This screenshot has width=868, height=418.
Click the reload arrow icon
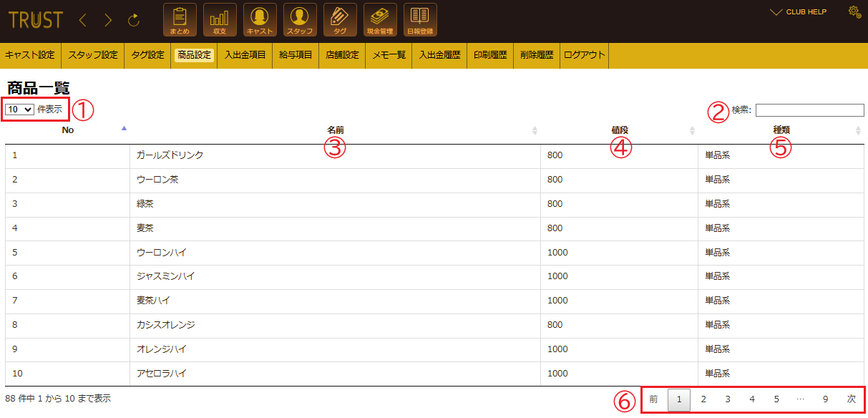coord(134,21)
